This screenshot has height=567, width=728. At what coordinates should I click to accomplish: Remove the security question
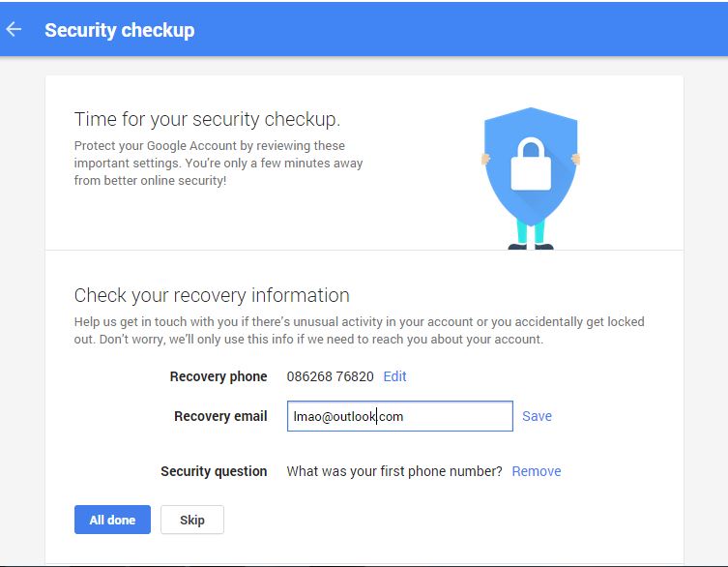coord(537,471)
